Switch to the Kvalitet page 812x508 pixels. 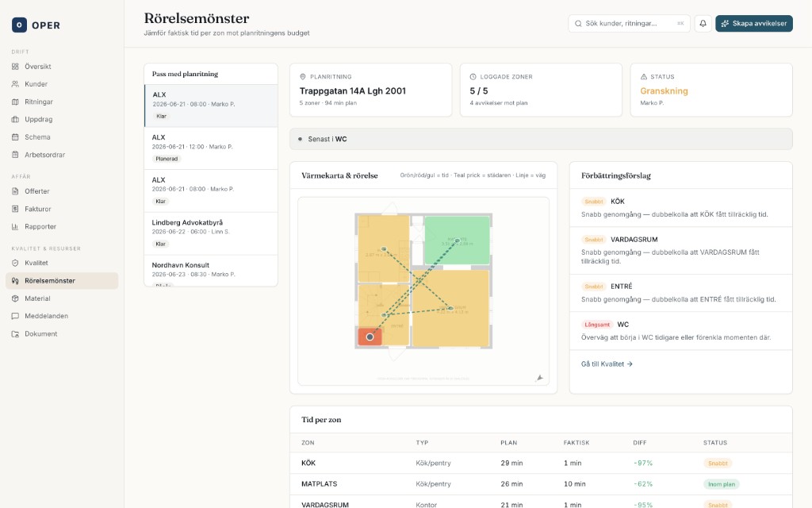tap(62, 263)
